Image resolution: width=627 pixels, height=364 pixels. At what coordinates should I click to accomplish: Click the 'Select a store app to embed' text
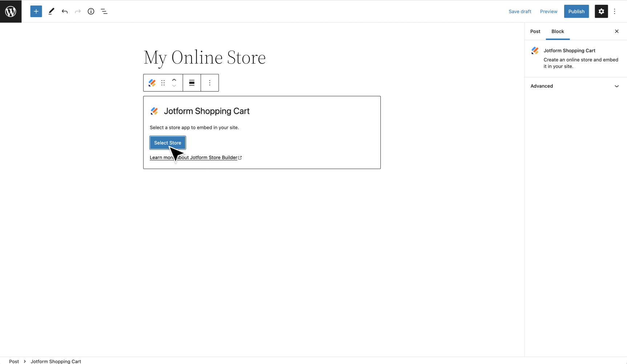click(194, 128)
